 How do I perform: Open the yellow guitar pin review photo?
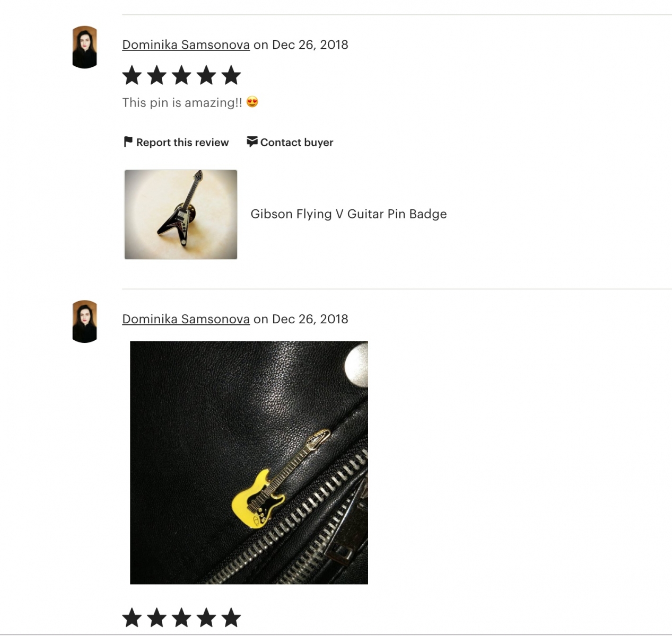(x=249, y=463)
